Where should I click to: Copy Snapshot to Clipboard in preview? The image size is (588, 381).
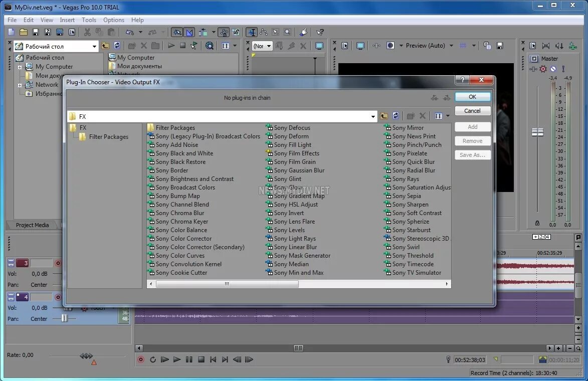point(487,46)
